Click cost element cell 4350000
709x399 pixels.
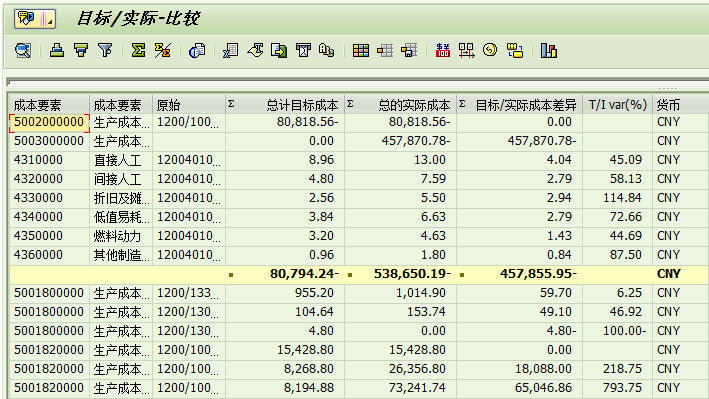coord(49,236)
